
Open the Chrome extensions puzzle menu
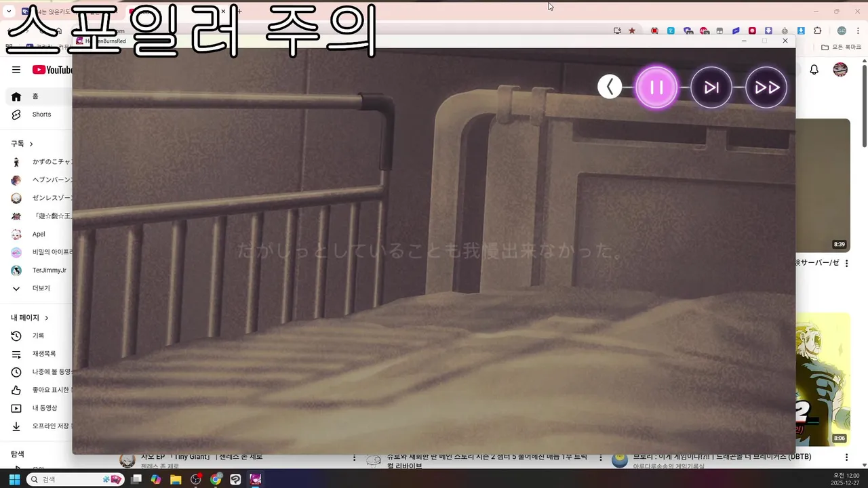point(817,30)
